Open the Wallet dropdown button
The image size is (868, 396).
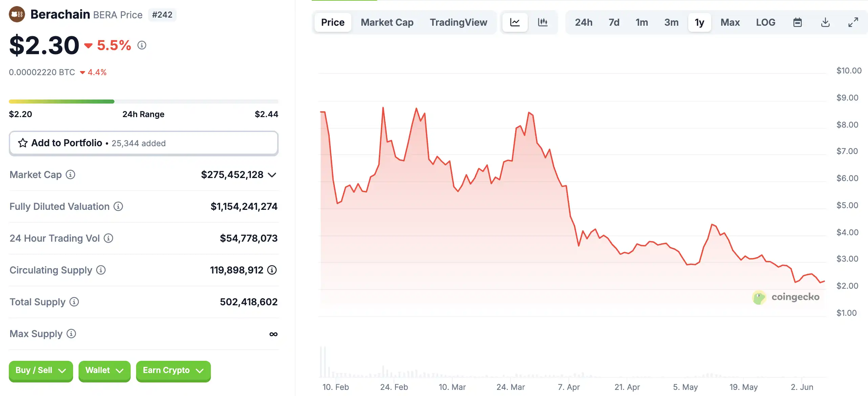104,371
